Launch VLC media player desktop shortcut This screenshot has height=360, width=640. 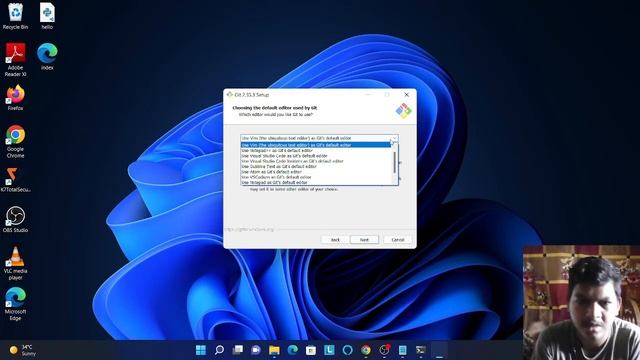coord(16,263)
